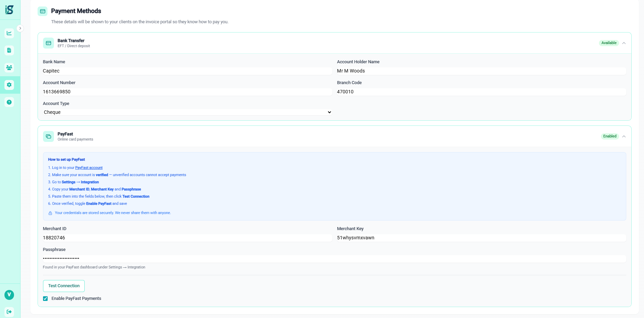Collapse the Bank Transfer section chevron
This screenshot has width=644, height=318.
624,43
